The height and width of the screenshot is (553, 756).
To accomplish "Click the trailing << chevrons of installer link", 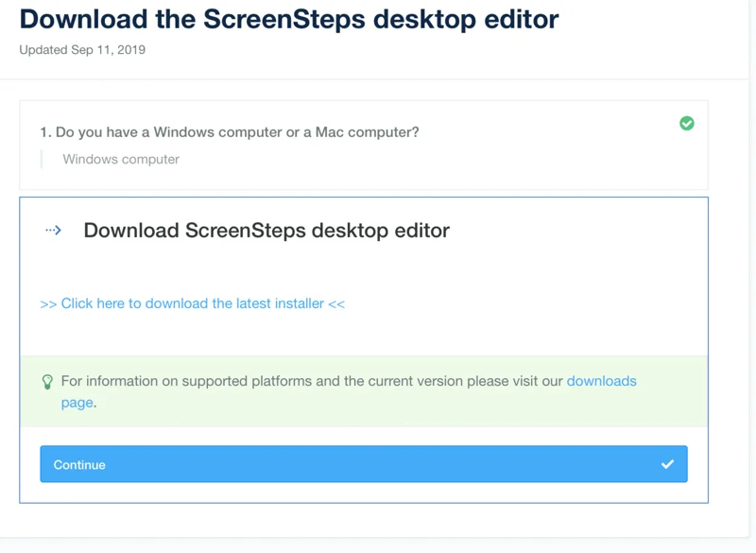I will 336,304.
